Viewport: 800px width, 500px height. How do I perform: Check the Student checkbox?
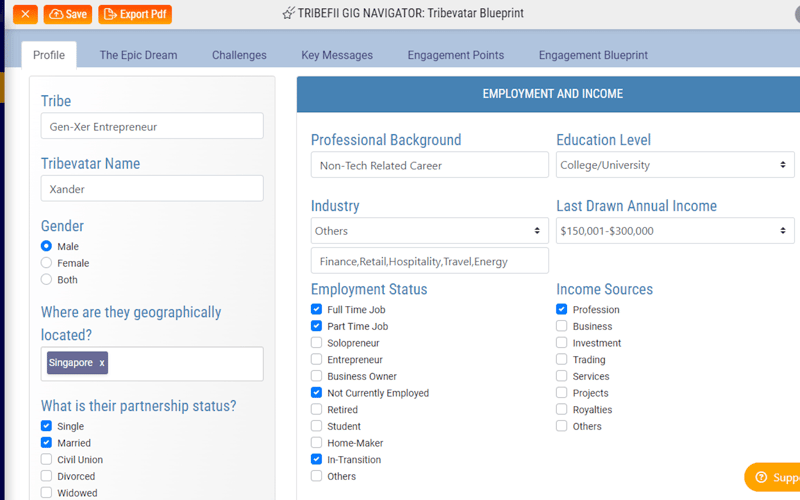click(x=316, y=426)
